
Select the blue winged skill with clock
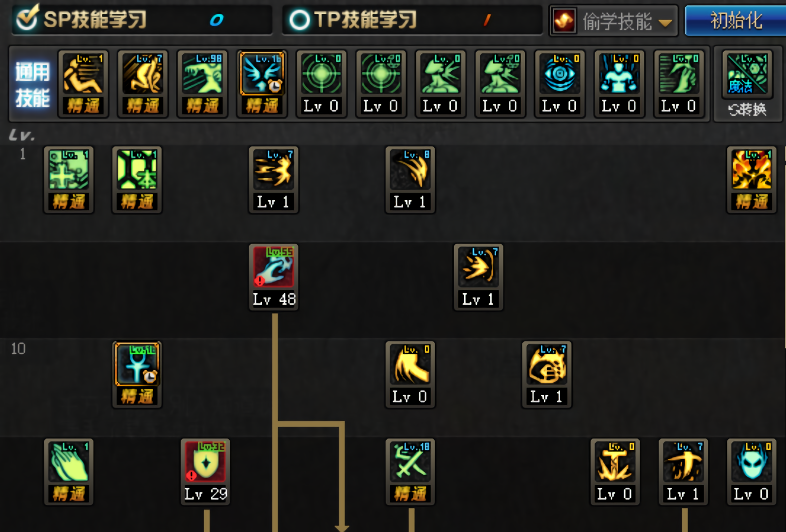click(262, 83)
